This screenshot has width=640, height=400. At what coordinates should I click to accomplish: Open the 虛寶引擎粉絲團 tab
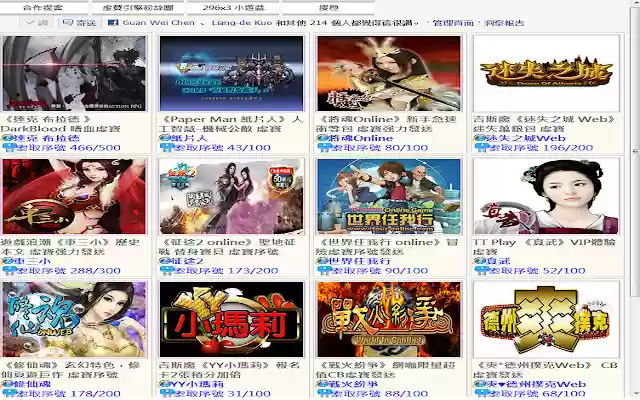tap(138, 7)
